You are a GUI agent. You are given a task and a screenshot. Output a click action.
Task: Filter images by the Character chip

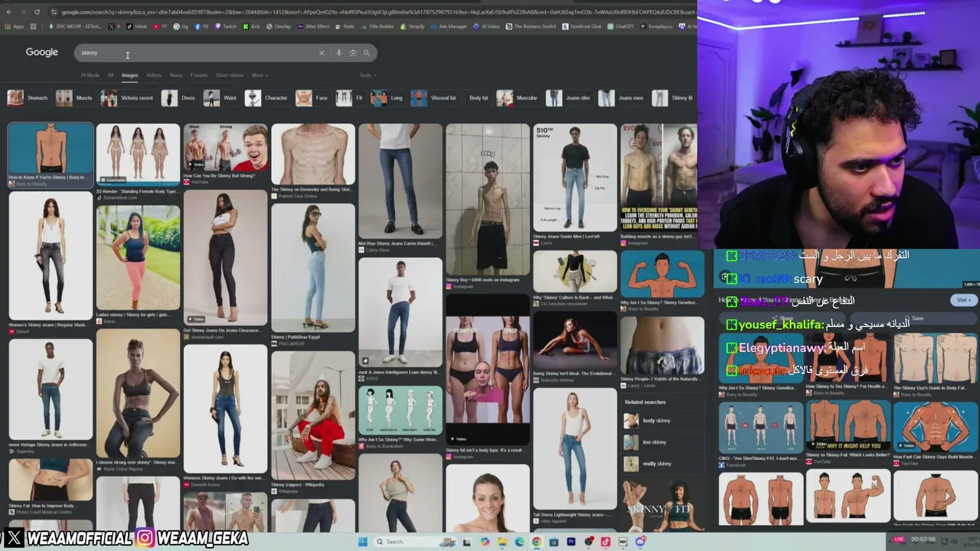266,98
